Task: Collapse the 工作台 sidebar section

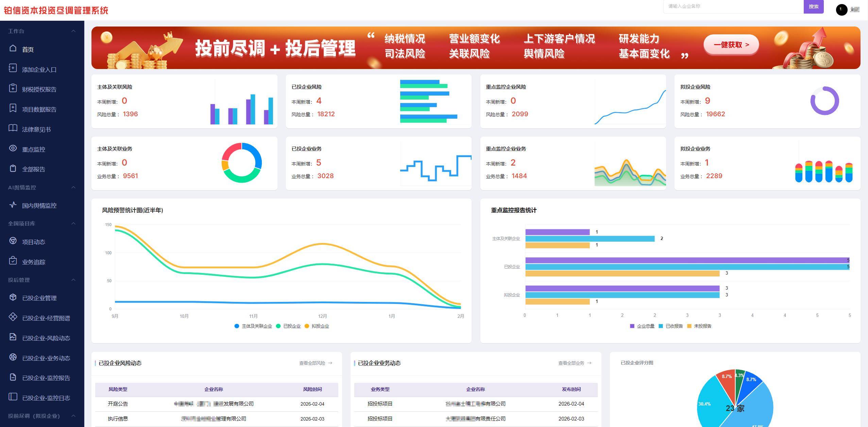Action: pyautogui.click(x=73, y=31)
